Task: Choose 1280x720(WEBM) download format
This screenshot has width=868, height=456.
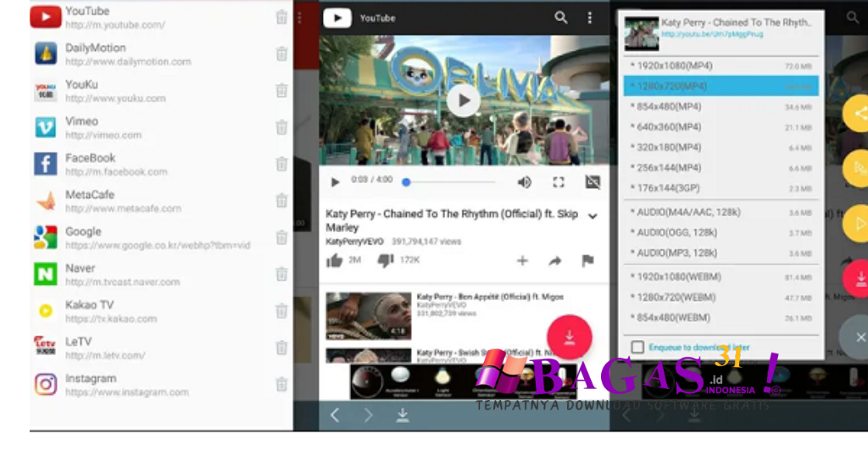Action: pyautogui.click(x=721, y=298)
